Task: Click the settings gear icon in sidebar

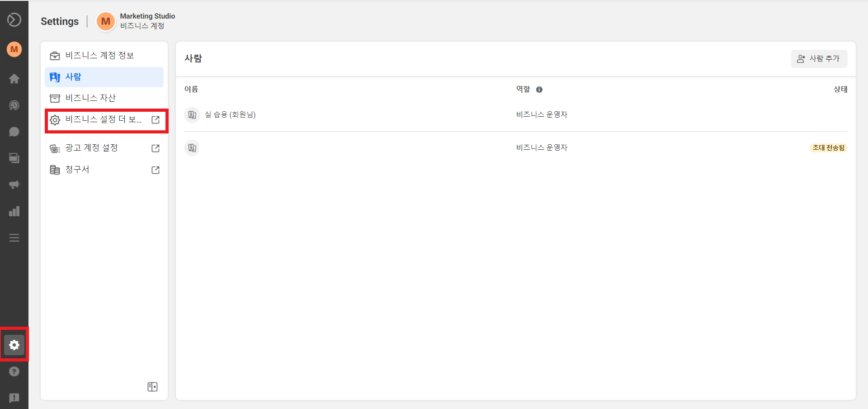Action: point(14,345)
